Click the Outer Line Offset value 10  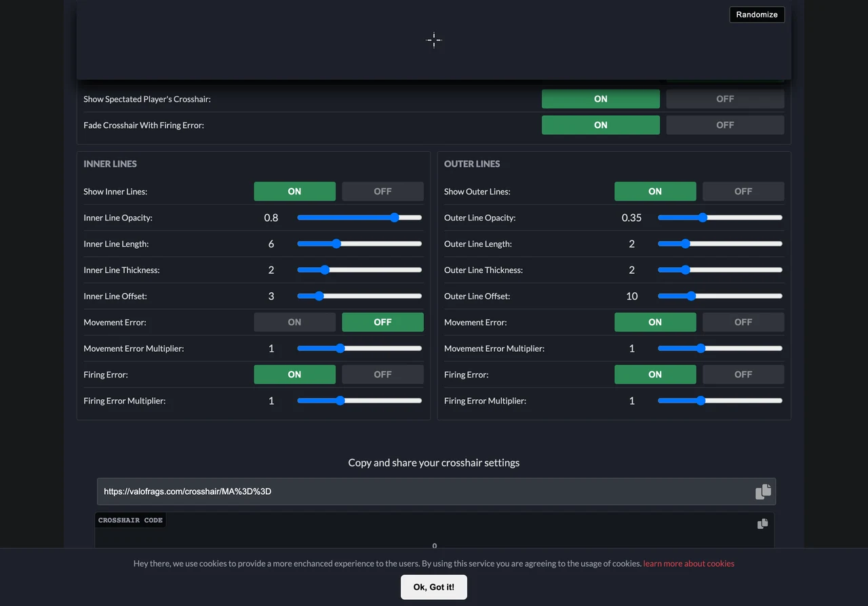point(632,296)
